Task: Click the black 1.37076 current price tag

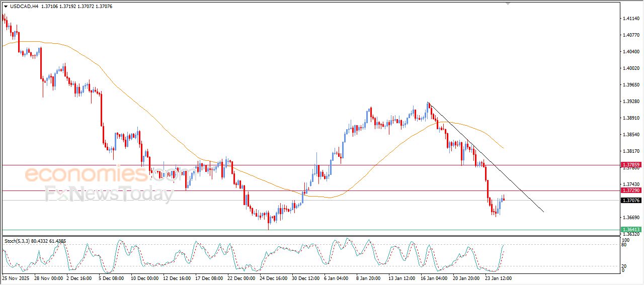Action: [630, 201]
